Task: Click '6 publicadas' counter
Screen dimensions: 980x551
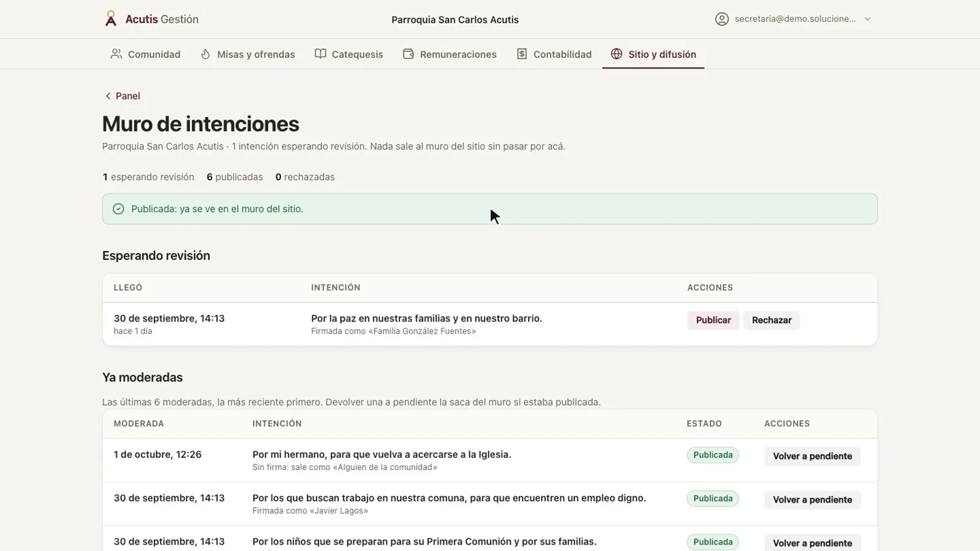Action: pos(235,177)
